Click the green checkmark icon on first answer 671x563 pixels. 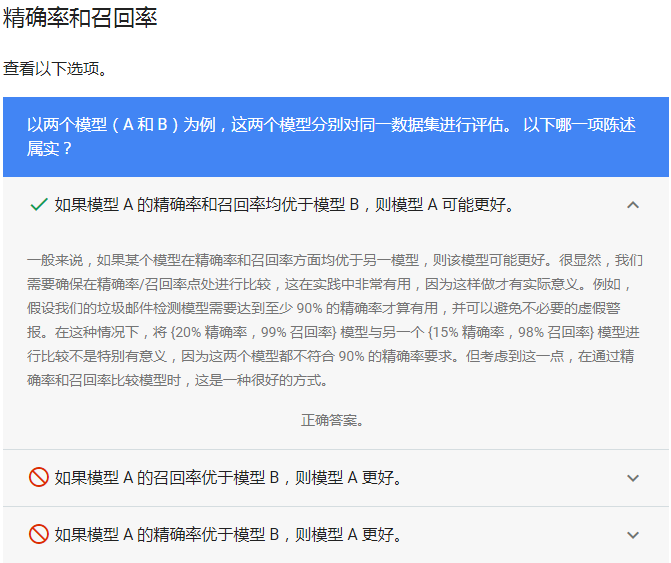coord(39,205)
